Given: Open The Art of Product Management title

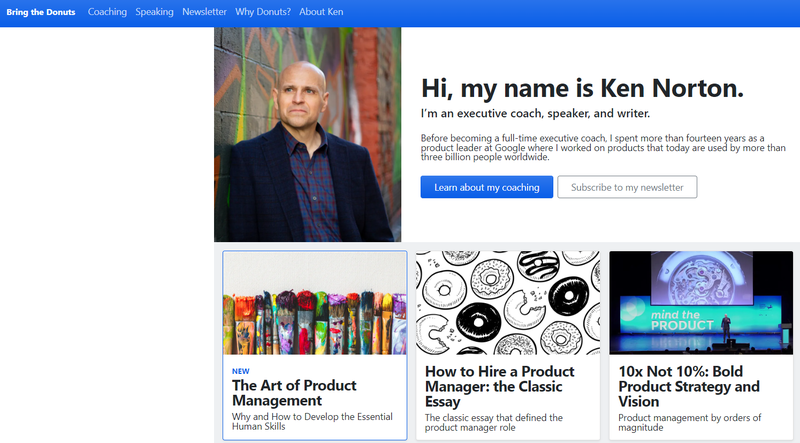Looking at the screenshot, I should point(293,392).
